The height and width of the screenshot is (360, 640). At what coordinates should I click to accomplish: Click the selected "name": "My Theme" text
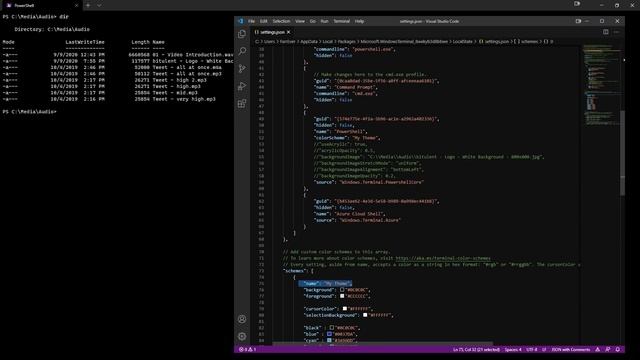pyautogui.click(x=325, y=283)
